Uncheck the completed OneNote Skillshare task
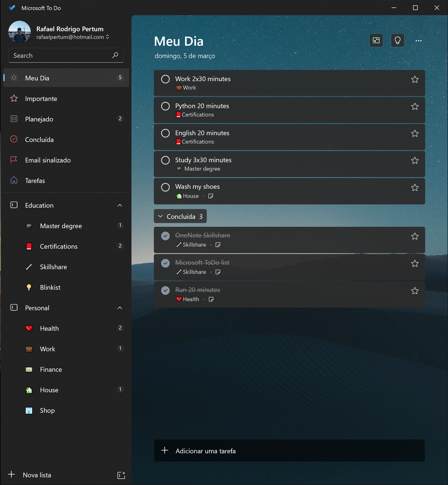Viewport: 448px width, 485px height. pyautogui.click(x=165, y=236)
